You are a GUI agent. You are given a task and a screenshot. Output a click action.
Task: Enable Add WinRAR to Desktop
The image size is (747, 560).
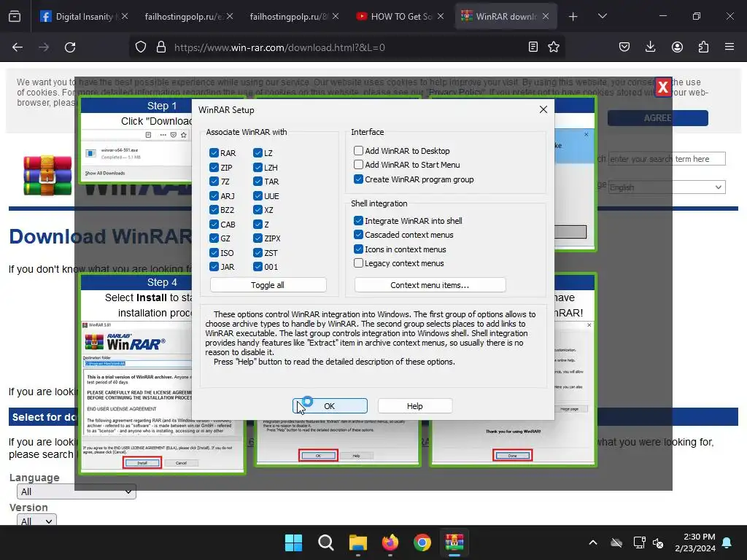(358, 150)
